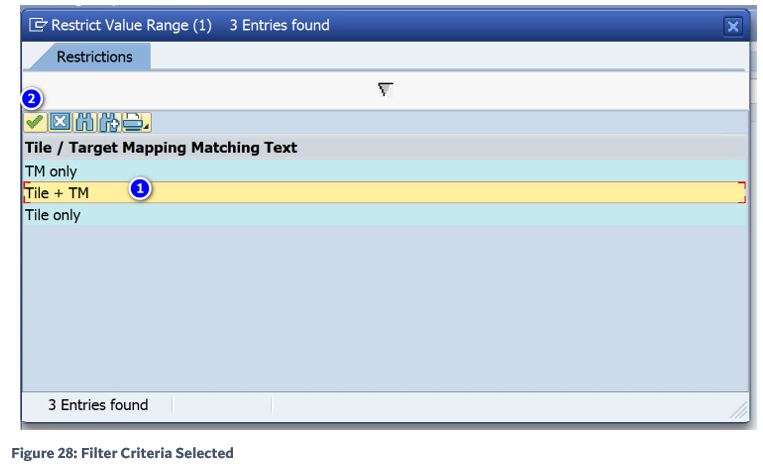Click the Find Next binoculars icon
This screenshot has height=466, width=763.
[x=107, y=123]
